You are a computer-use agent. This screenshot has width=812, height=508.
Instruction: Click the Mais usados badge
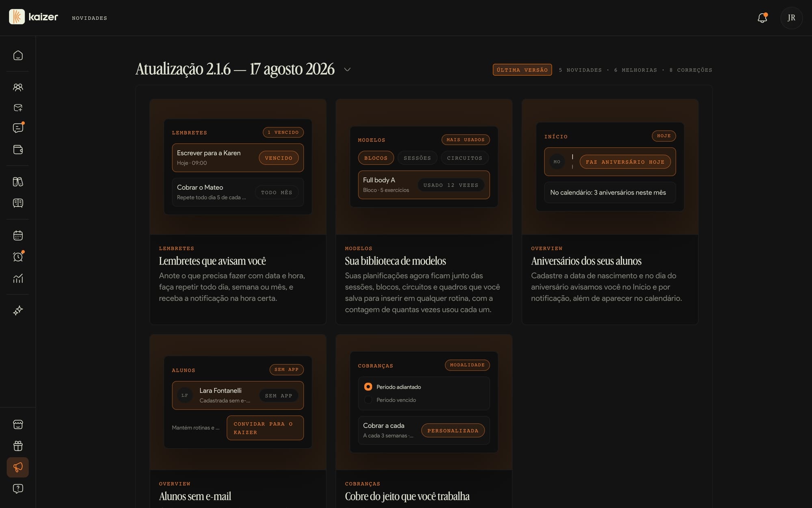pos(465,140)
